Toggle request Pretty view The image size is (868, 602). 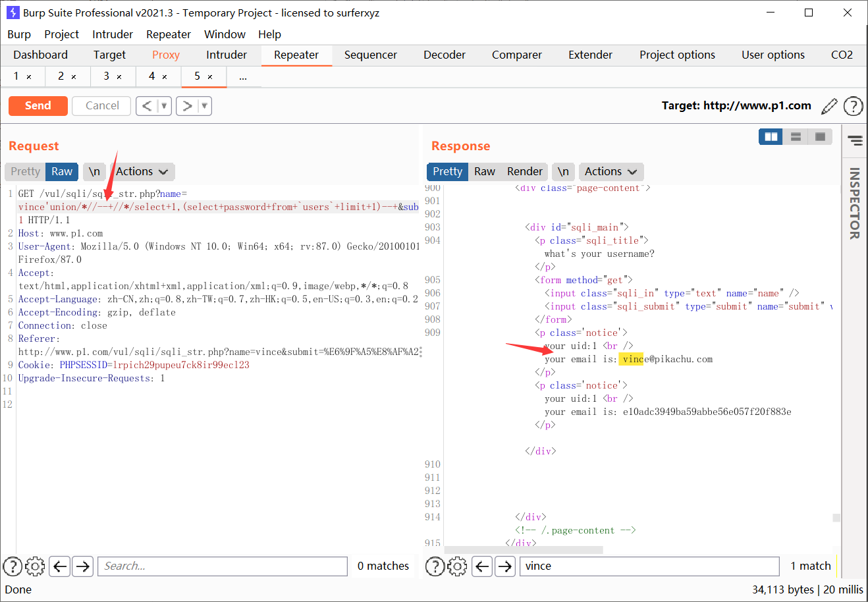(26, 171)
